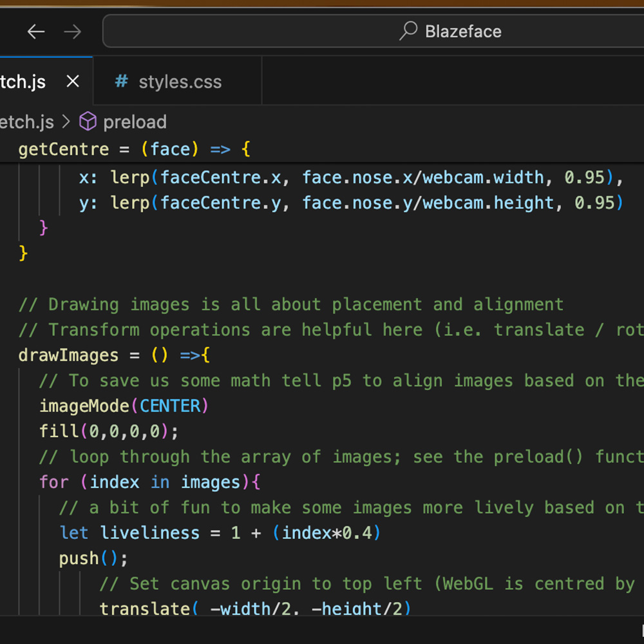The image size is (644, 644).
Task: Select the lerp function call on the x line
Action: click(x=129, y=177)
